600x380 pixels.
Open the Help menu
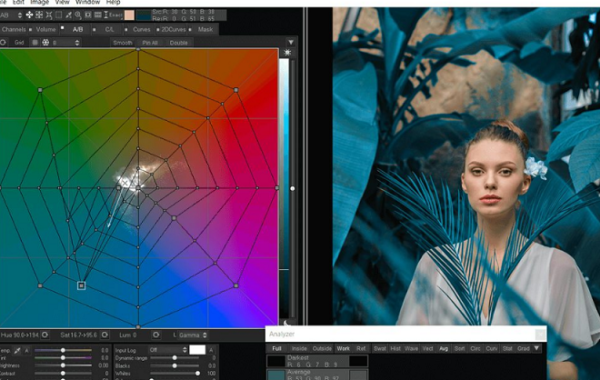click(113, 2)
